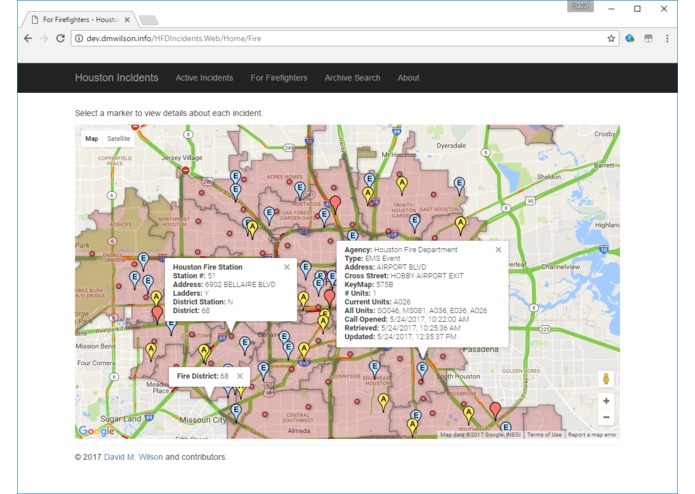Select red marker near Report a map error

coord(495,410)
